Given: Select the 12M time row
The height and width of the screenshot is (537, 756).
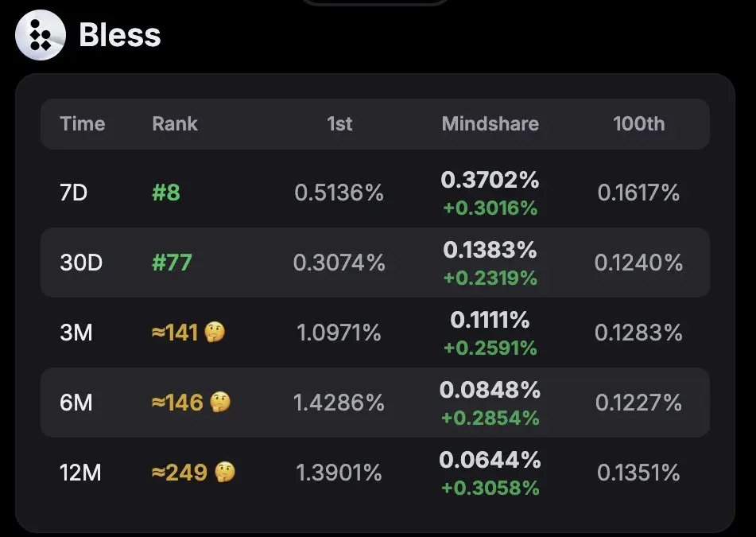Looking at the screenshot, I should point(375,473).
